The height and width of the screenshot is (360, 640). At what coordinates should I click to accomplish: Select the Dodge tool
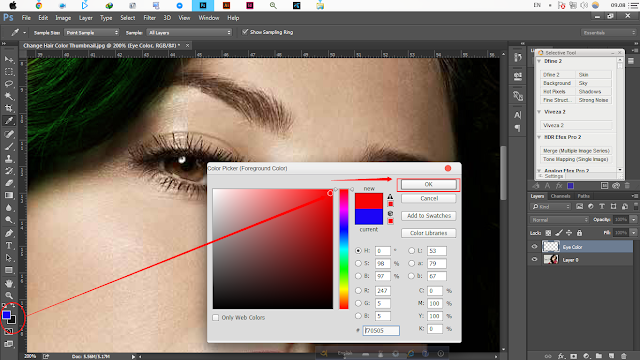click(9, 220)
